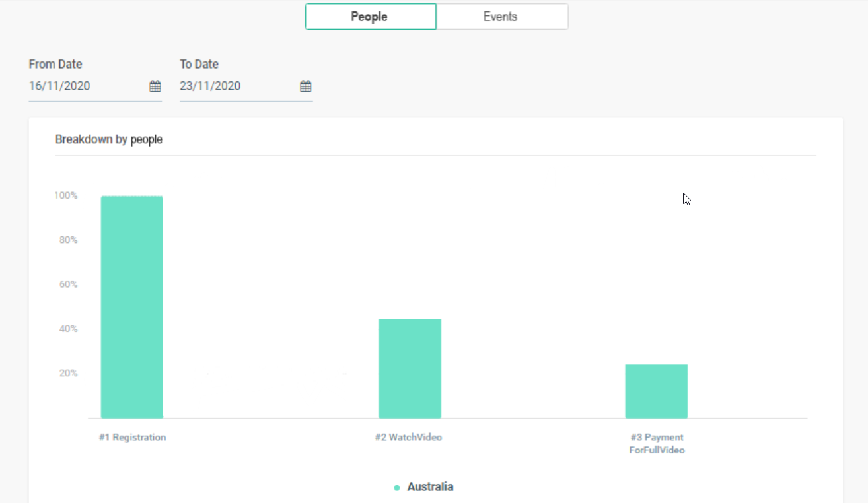Click the #3 Payment ForFullVideo axis label
The width and height of the screenshot is (868, 503).
coord(657,444)
